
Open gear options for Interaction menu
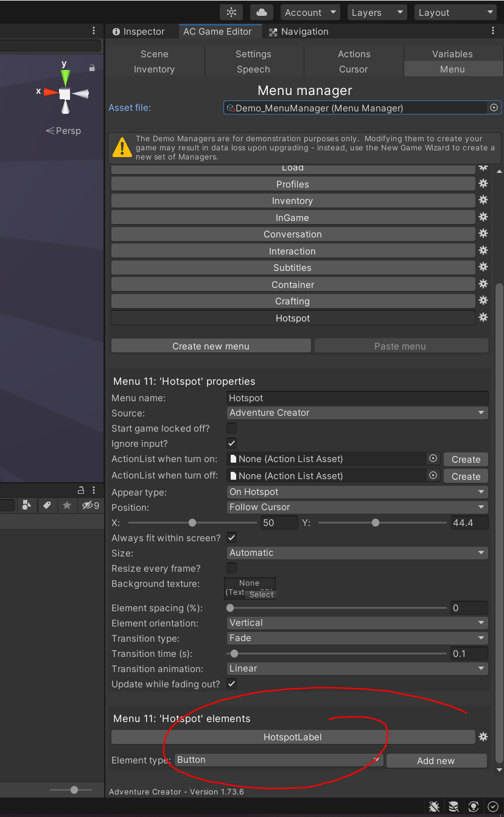pyautogui.click(x=483, y=250)
